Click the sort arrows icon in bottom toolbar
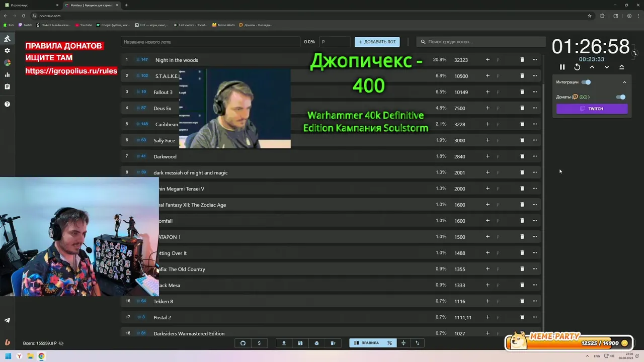The height and width of the screenshot is (362, 644). point(417,343)
